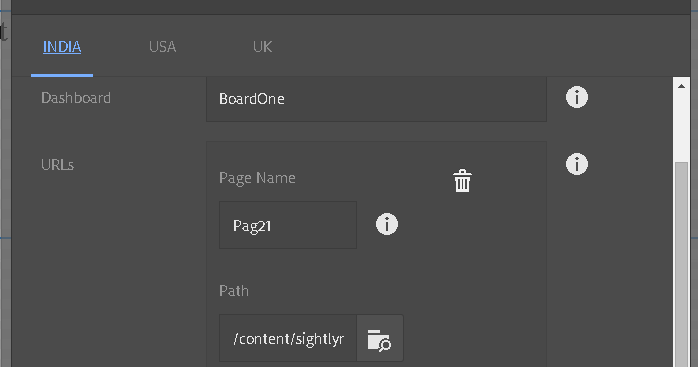Click the Dashboard field label
This screenshot has height=367, width=698.
(x=76, y=98)
